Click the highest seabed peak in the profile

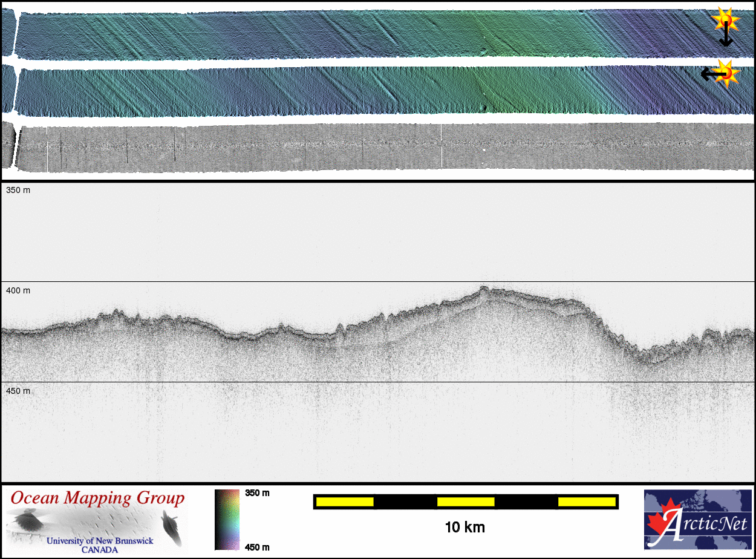click(483, 289)
